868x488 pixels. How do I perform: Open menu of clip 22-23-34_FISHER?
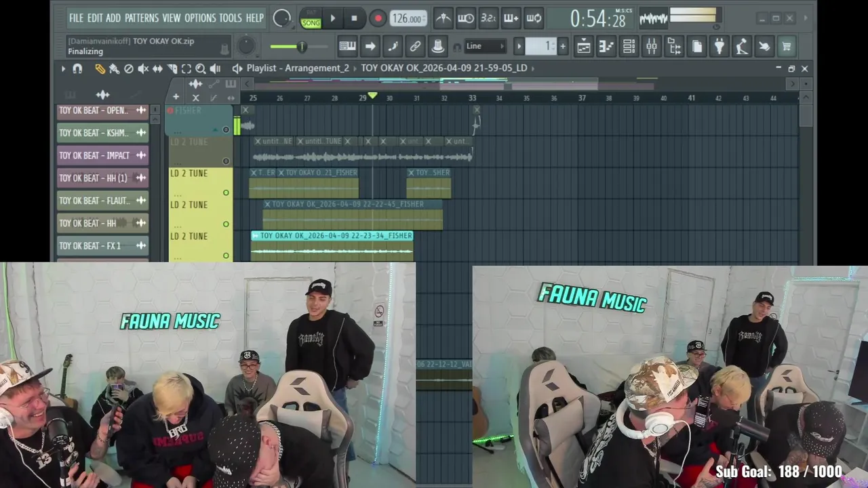point(255,236)
